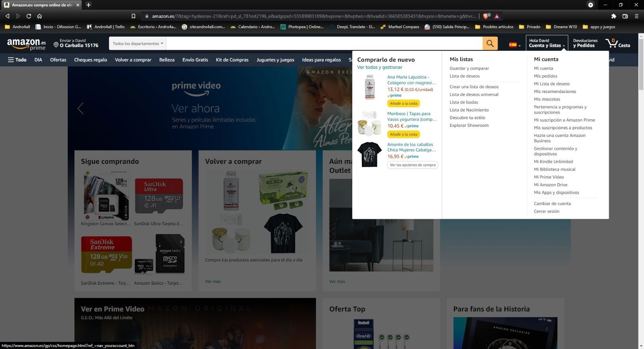Screen dimensions: 644x349
Task: Open the browser main menu icon
Action: pyautogui.click(x=636, y=16)
